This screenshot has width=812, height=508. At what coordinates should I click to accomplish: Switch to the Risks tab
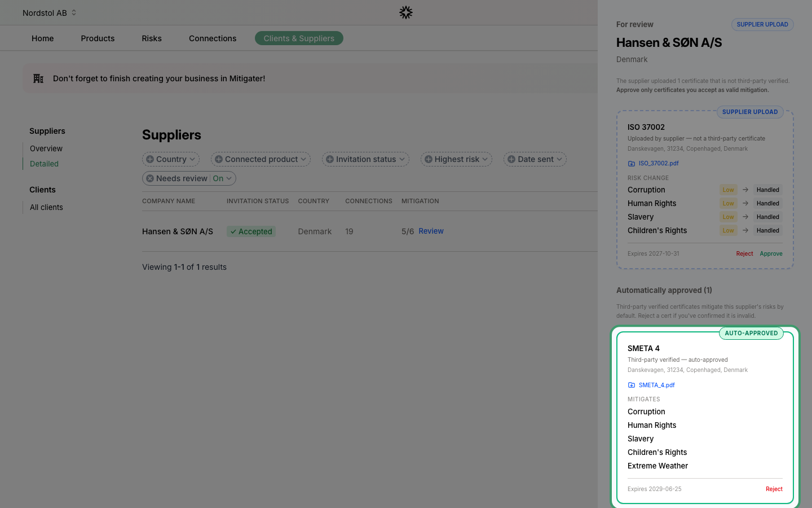tap(152, 38)
